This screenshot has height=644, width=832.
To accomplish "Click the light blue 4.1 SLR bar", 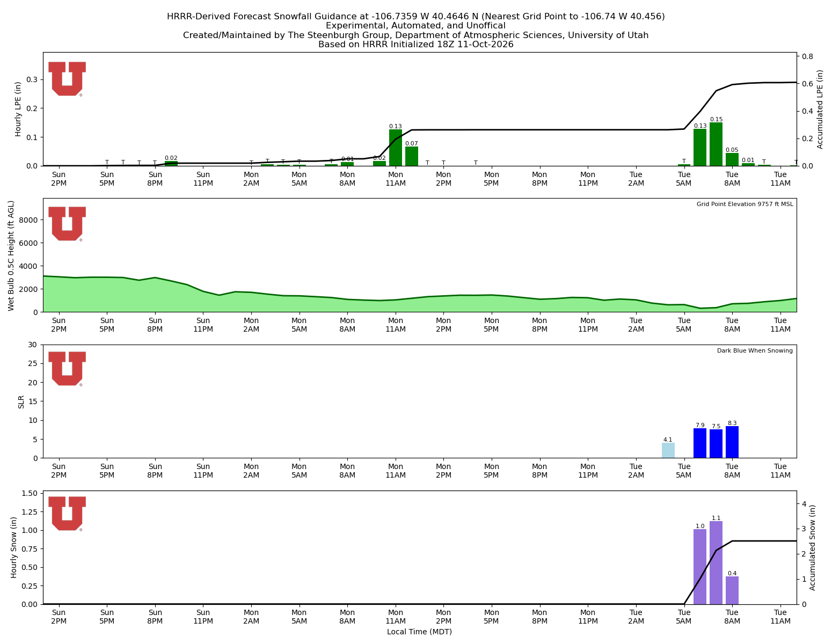I will 668,450.
